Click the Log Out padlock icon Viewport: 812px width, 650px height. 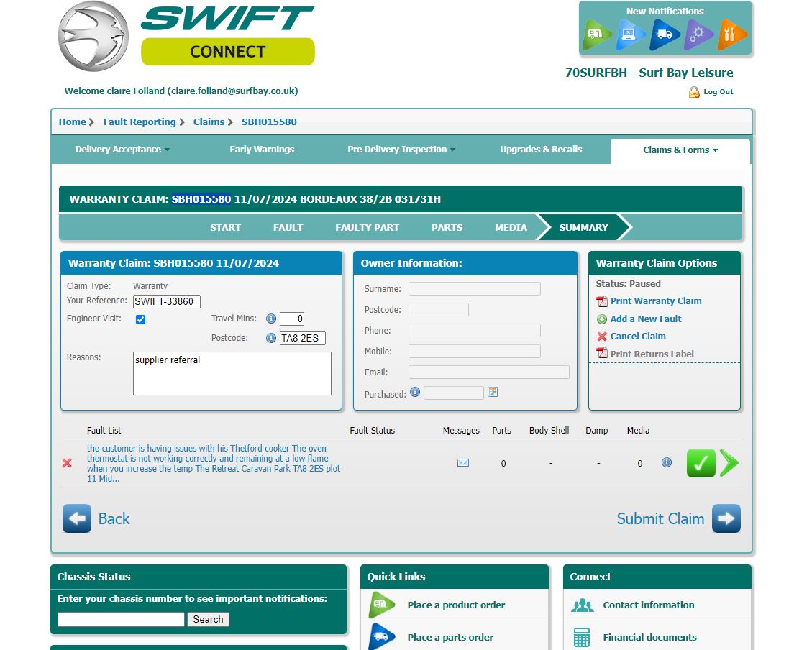694,92
